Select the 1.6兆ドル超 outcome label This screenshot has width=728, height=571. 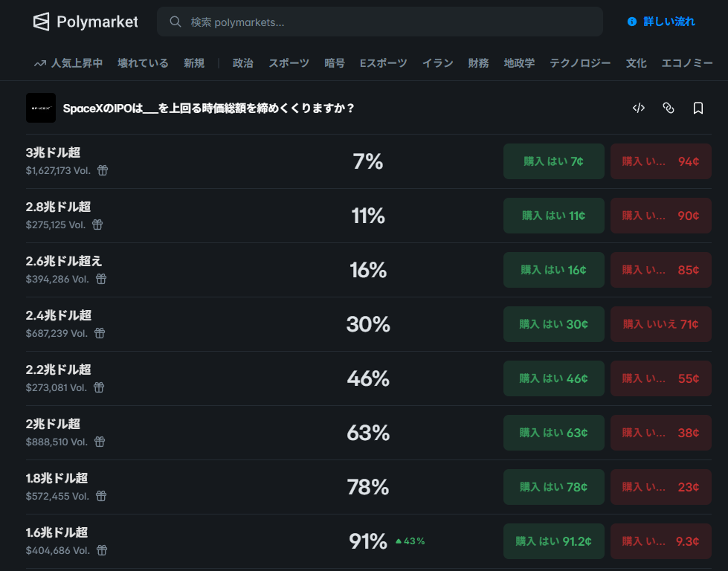click(57, 532)
